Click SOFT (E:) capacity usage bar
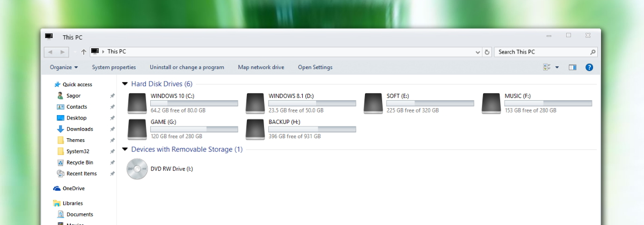The image size is (644, 225). click(430, 103)
